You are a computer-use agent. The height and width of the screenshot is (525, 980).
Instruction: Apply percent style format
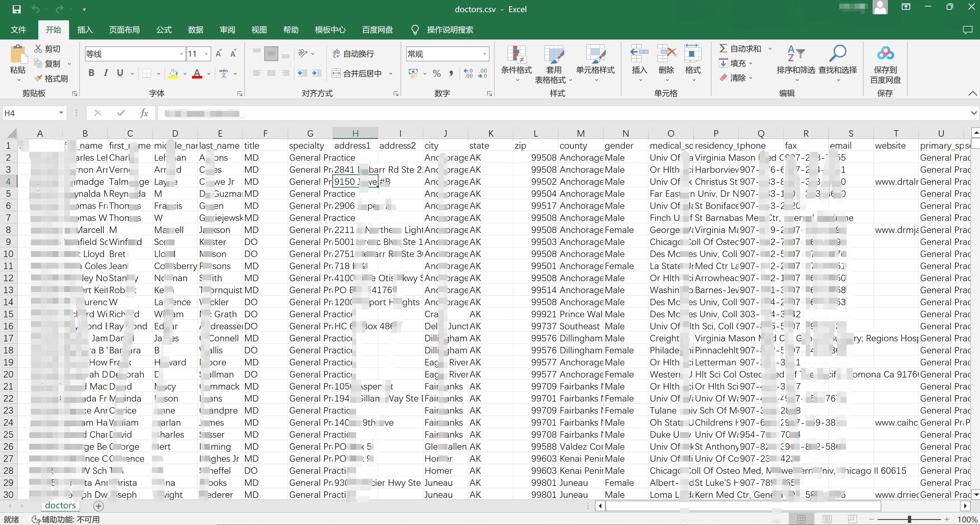coord(437,73)
